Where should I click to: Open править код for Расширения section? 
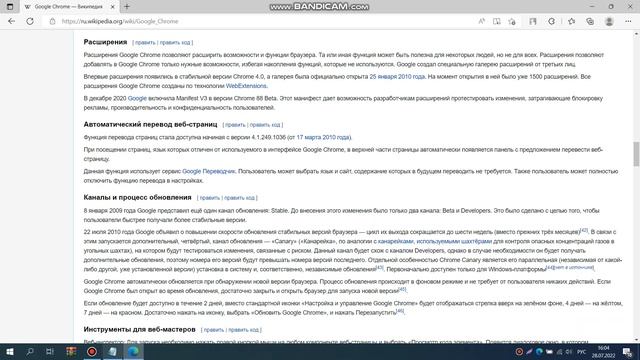(x=175, y=42)
